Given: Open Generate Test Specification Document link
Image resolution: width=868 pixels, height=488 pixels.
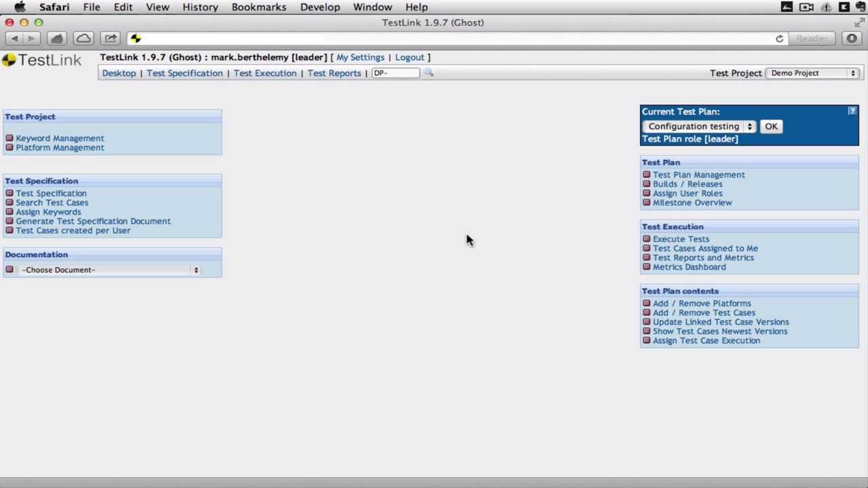Looking at the screenshot, I should coord(93,221).
